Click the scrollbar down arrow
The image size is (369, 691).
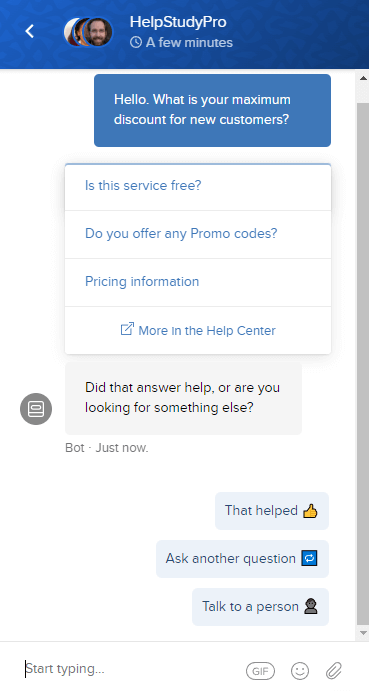(363, 633)
